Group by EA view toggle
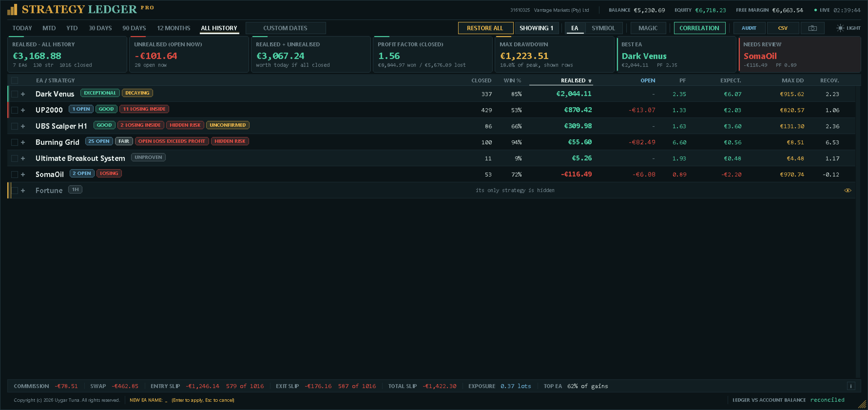Screen dimensions: 868x410 click(x=575, y=28)
